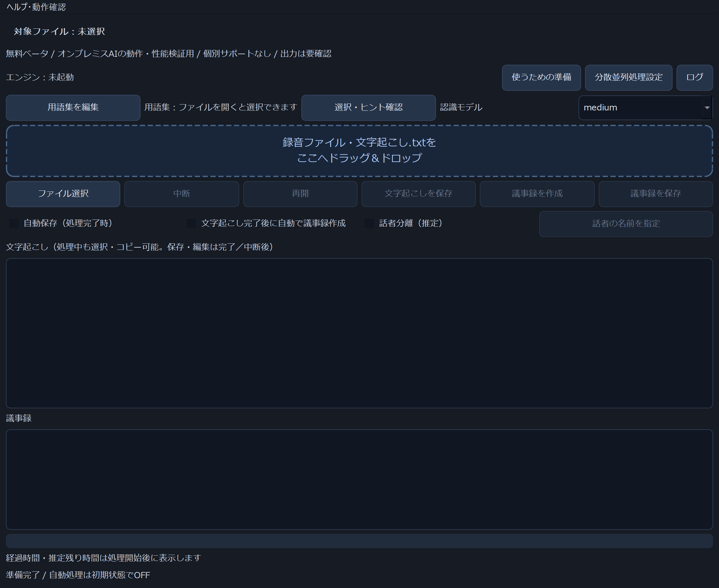
Task: Click 文字起こしを保存 button
Action: point(418,194)
